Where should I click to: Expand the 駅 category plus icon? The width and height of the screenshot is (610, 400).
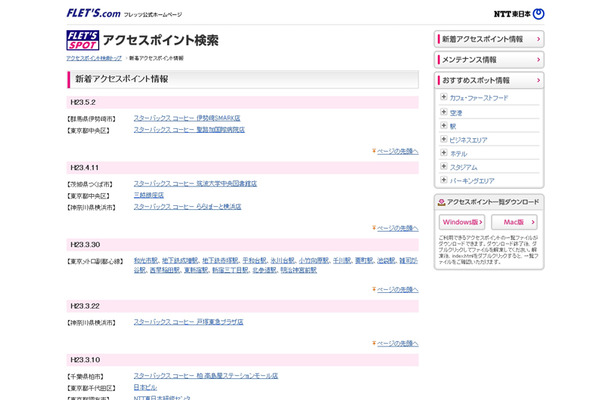tap(443, 126)
